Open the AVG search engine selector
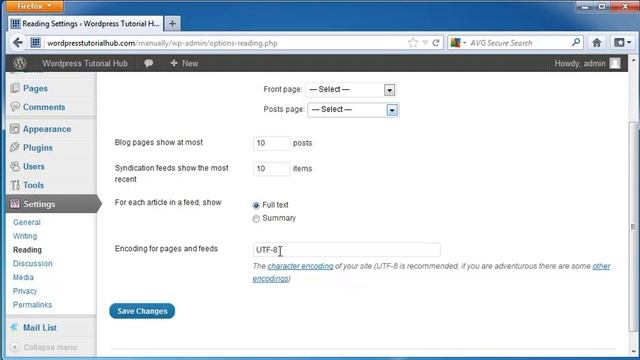This screenshot has width=640, height=360. (458, 43)
